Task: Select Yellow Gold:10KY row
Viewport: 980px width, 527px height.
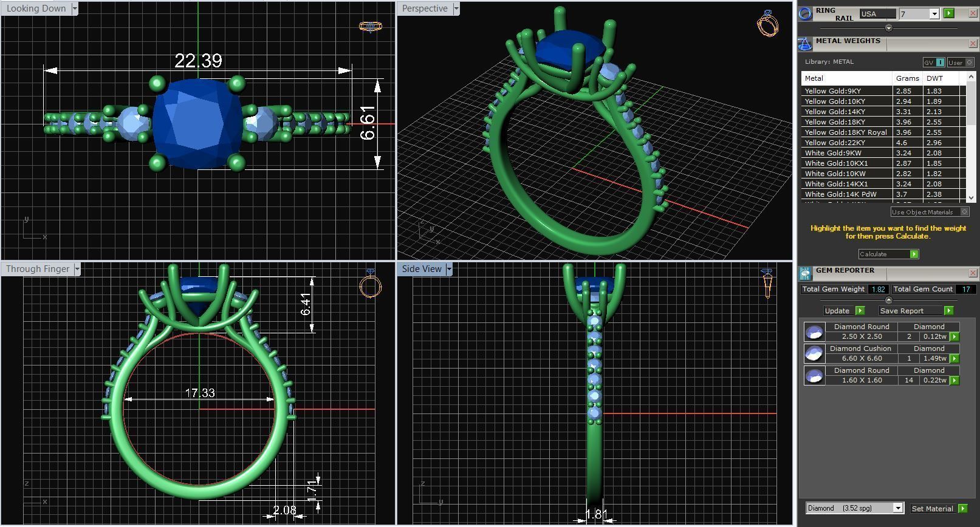Action: 883,101
